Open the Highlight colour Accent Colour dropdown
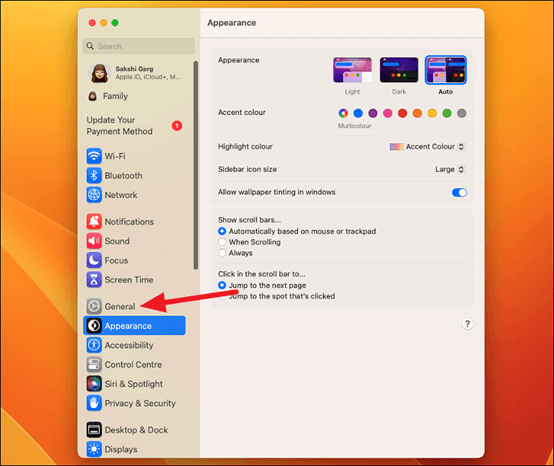The height and width of the screenshot is (466, 554). tap(427, 147)
